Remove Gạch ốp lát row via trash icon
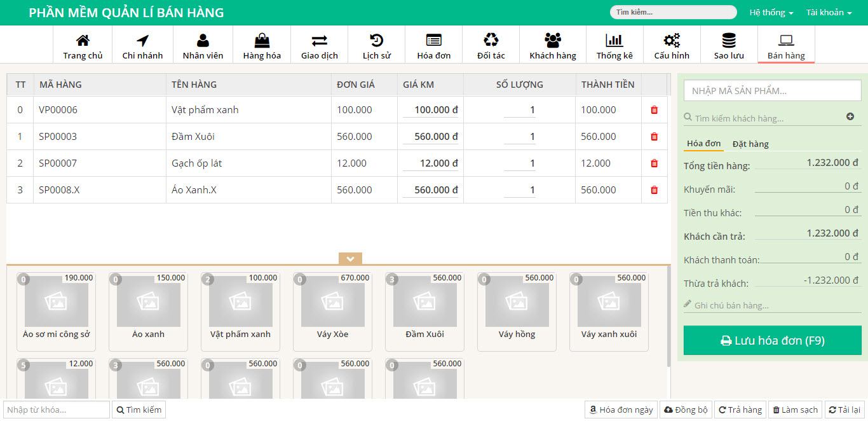The image size is (868, 421). (x=654, y=163)
